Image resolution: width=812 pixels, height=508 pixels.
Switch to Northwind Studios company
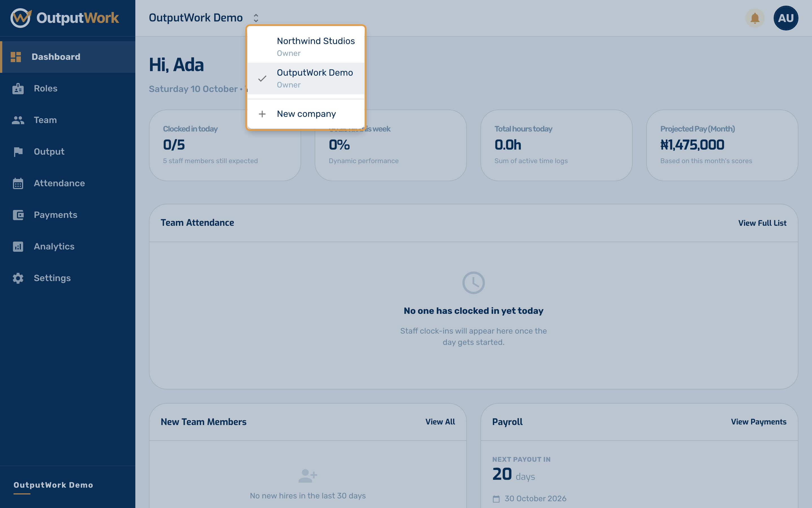tap(306, 47)
